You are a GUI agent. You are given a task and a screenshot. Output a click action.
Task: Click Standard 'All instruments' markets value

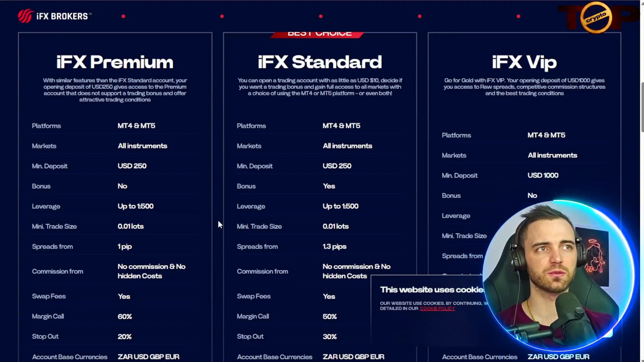coord(347,146)
